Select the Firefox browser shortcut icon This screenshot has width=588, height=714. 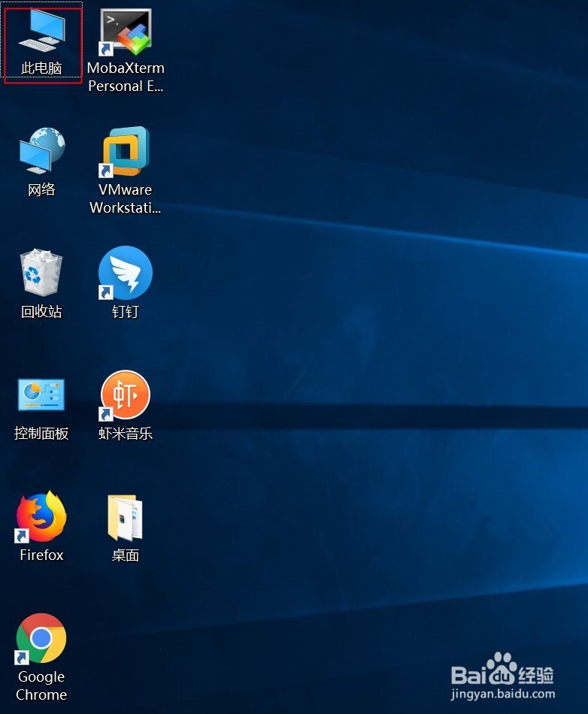pyautogui.click(x=41, y=516)
